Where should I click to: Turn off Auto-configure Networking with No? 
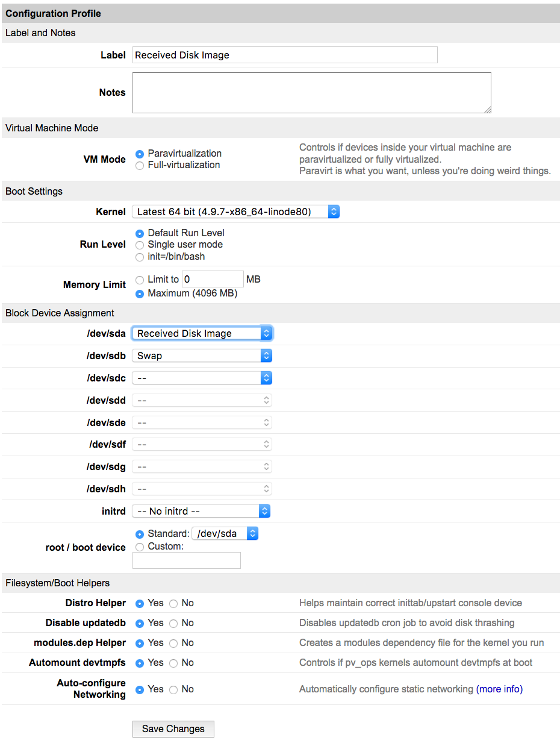click(x=173, y=690)
